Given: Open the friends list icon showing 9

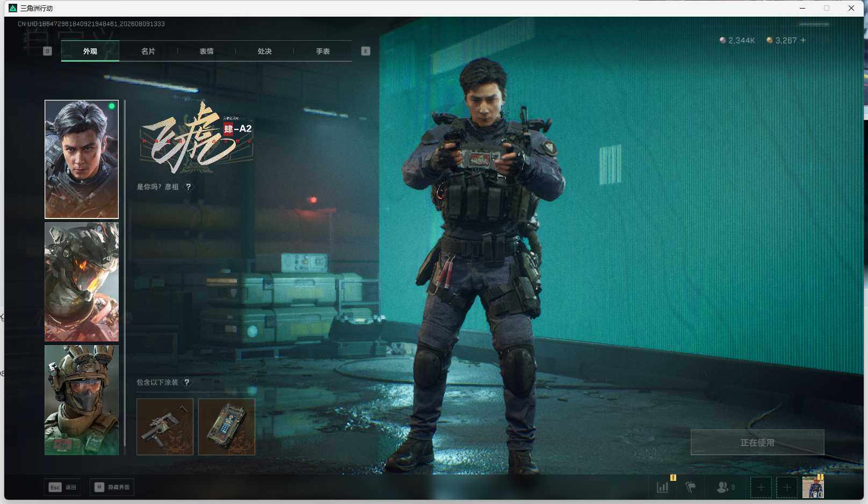Looking at the screenshot, I should point(726,487).
